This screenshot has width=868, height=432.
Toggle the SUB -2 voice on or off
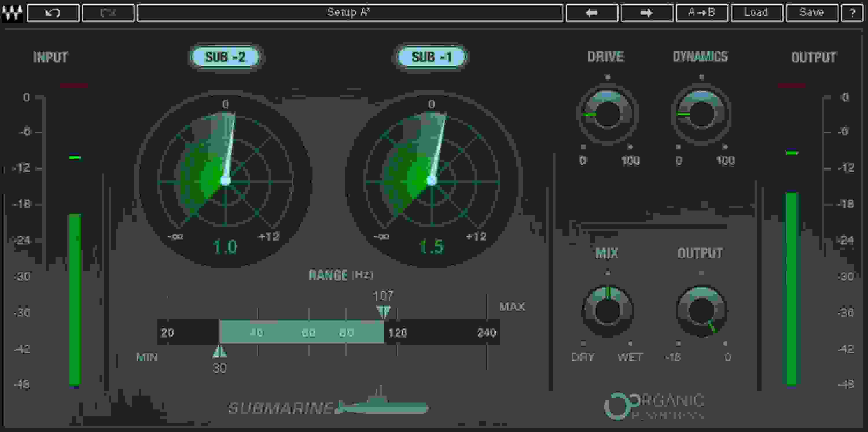(x=225, y=57)
